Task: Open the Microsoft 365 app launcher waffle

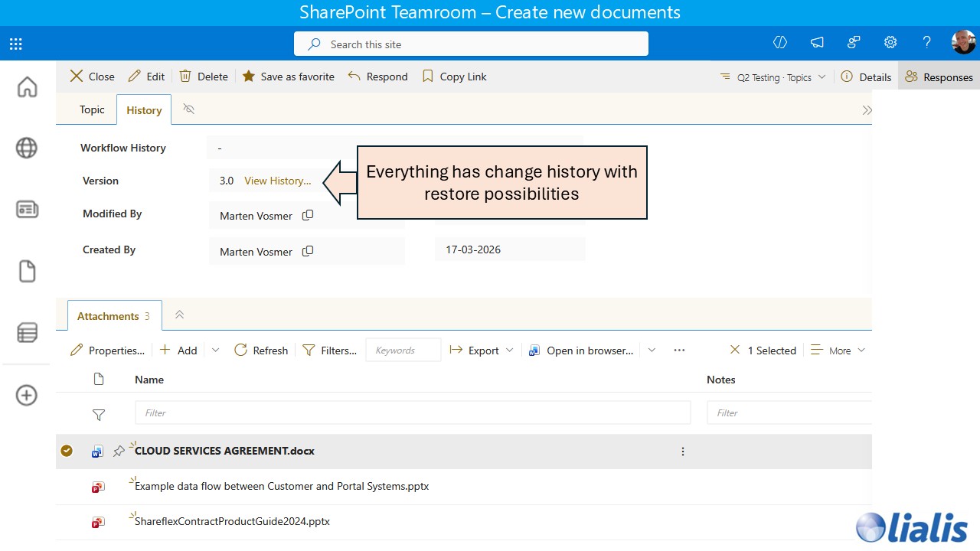Action: click(15, 43)
